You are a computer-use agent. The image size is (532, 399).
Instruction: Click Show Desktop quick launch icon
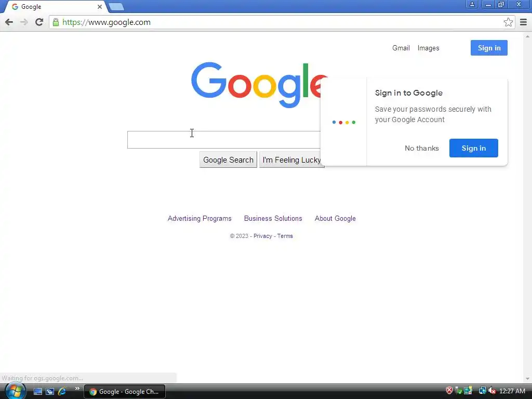tap(37, 392)
